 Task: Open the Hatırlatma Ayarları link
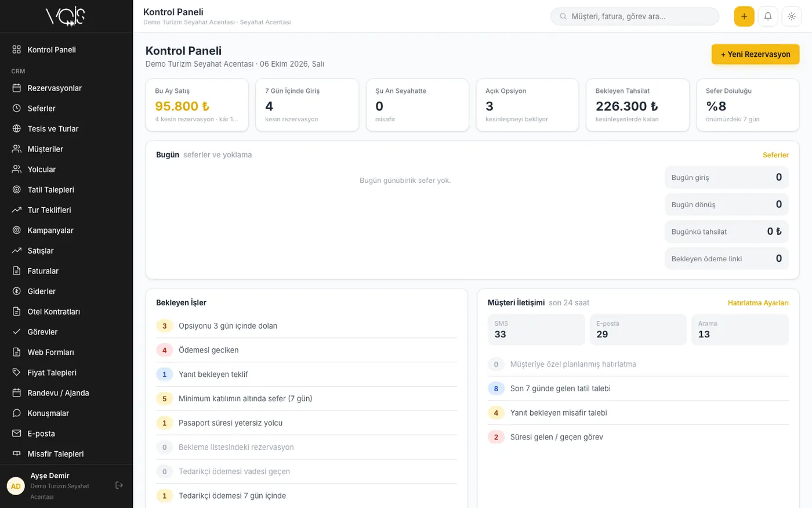tap(758, 303)
